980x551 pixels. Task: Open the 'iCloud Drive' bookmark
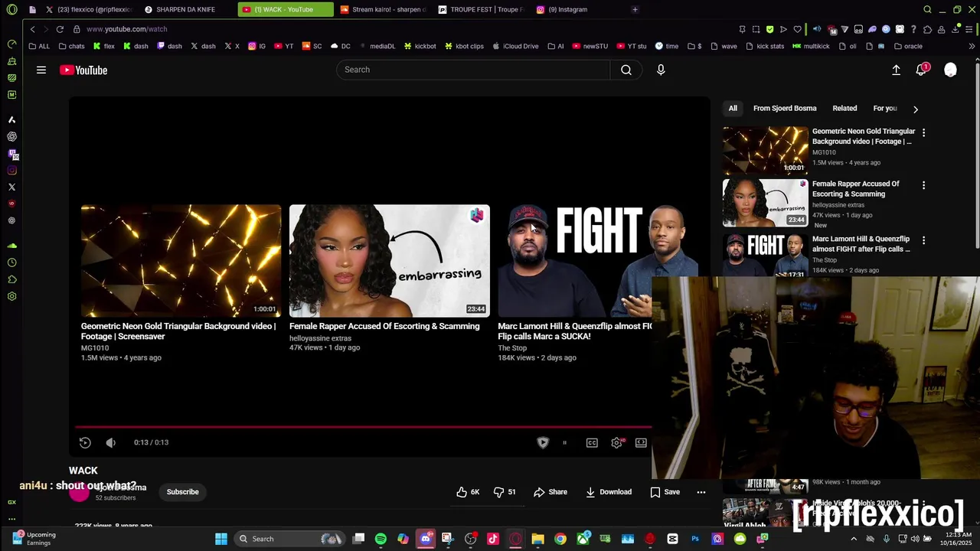pyautogui.click(x=514, y=46)
